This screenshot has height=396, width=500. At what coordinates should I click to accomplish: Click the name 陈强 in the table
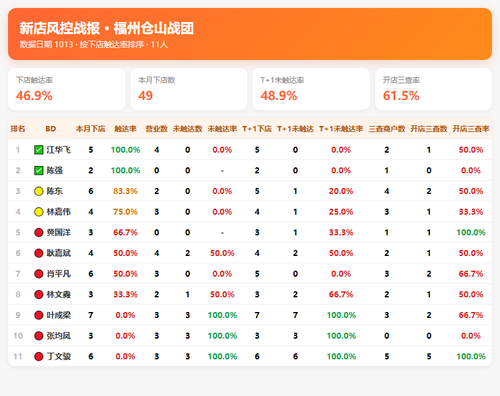coord(55,171)
